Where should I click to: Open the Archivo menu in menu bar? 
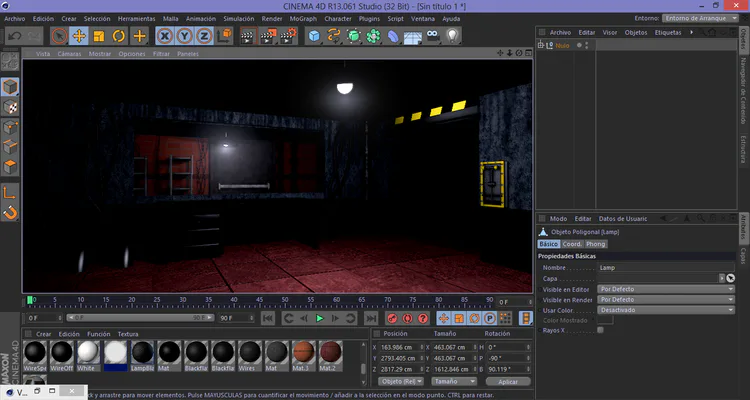tap(14, 19)
